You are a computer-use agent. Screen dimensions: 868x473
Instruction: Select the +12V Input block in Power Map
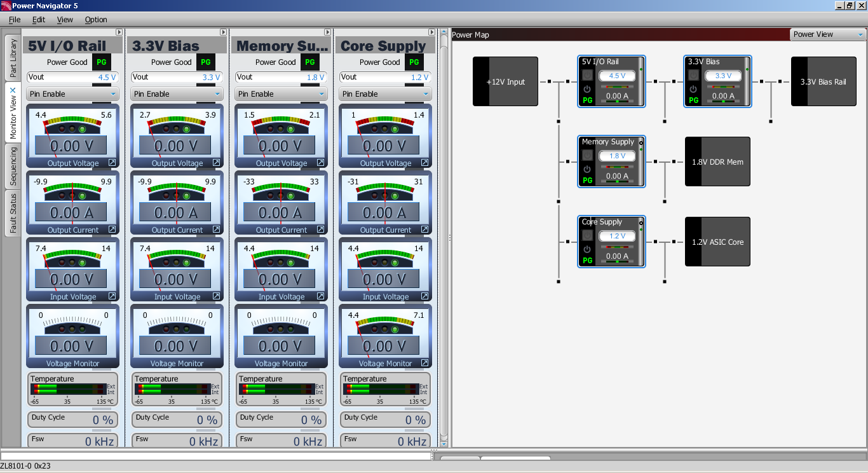click(505, 81)
